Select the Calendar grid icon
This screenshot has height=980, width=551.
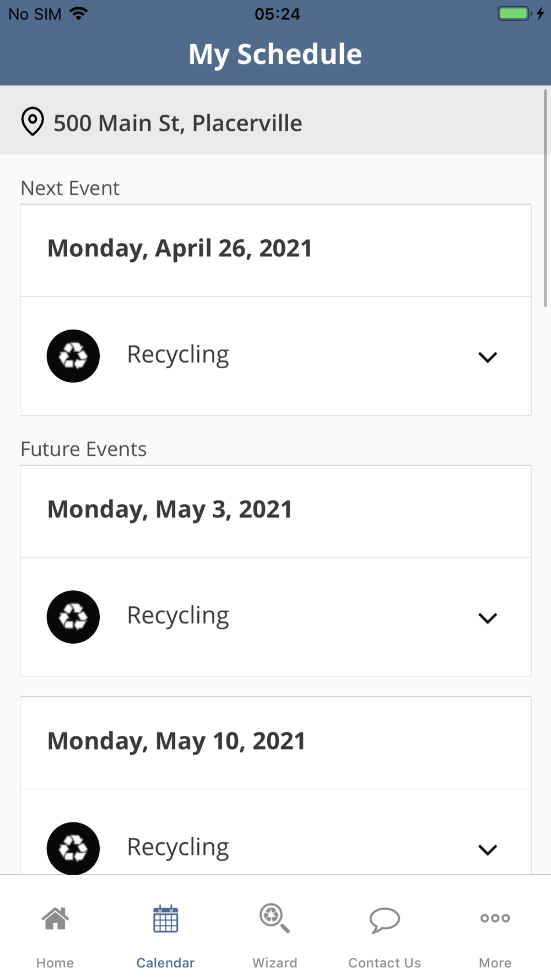pos(165,919)
